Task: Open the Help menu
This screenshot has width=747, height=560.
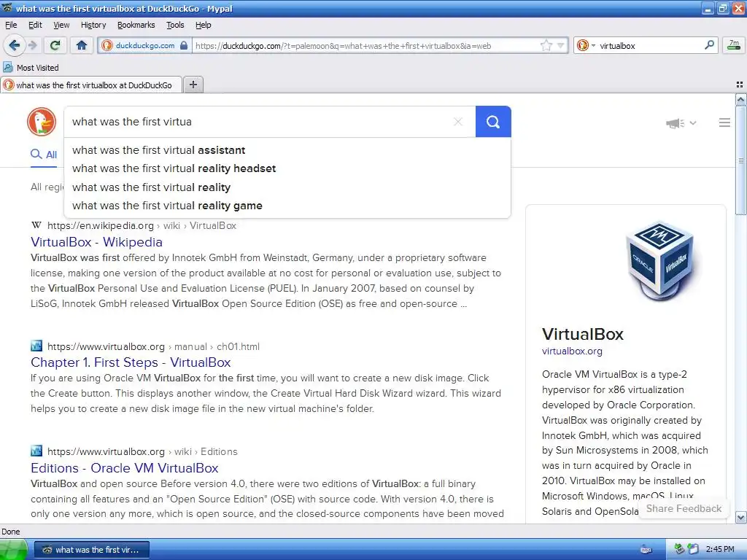Action: click(203, 25)
